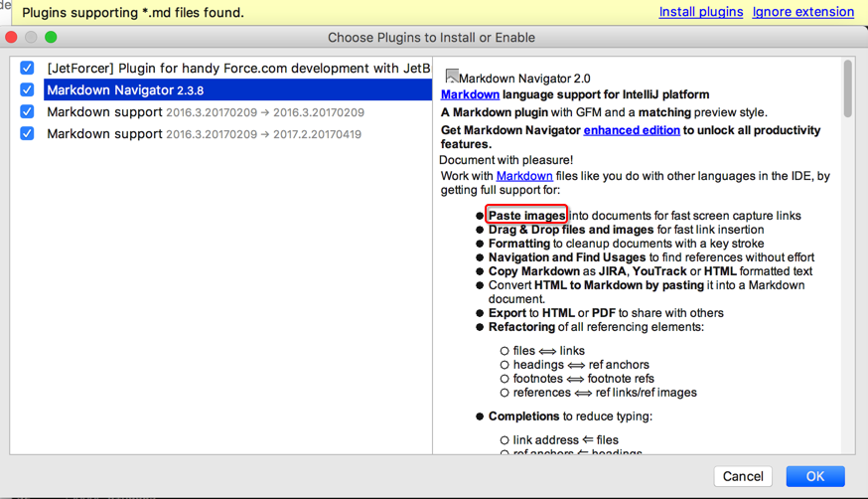Open Markdown link in 'Work with' sentence
The height and width of the screenshot is (499, 868).
point(524,176)
